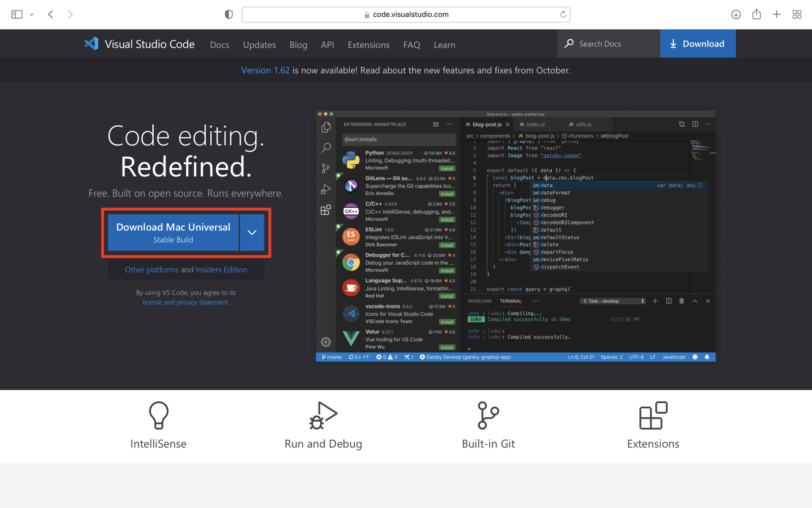Open the API nav item
This screenshot has height=508, width=812.
tap(327, 45)
